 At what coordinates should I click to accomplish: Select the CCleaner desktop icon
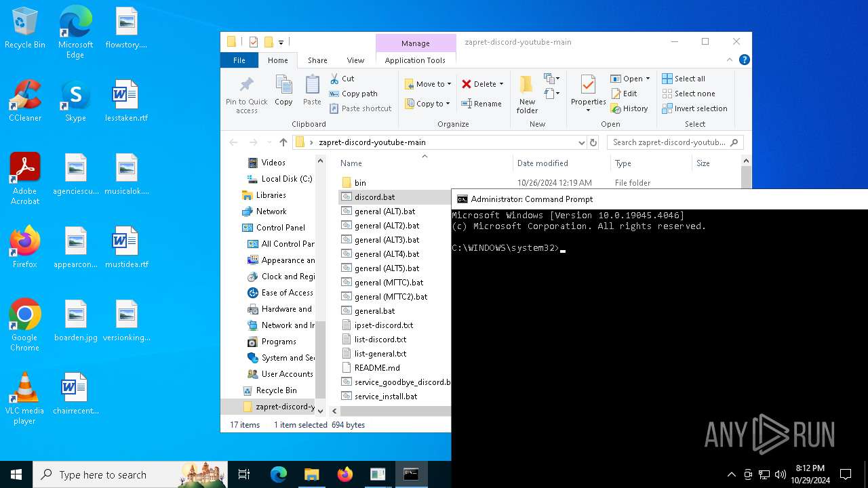pos(25,102)
